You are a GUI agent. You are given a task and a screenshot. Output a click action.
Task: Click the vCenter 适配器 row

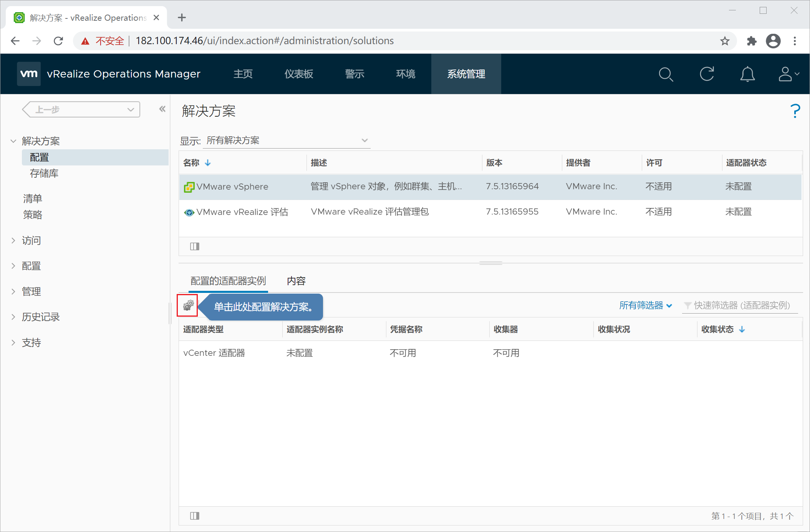tap(490, 353)
